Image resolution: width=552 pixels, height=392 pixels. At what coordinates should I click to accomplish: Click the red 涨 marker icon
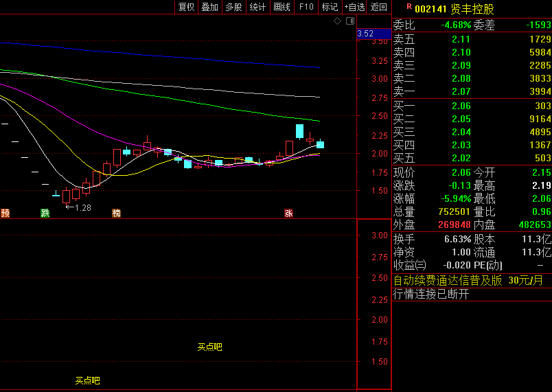288,213
